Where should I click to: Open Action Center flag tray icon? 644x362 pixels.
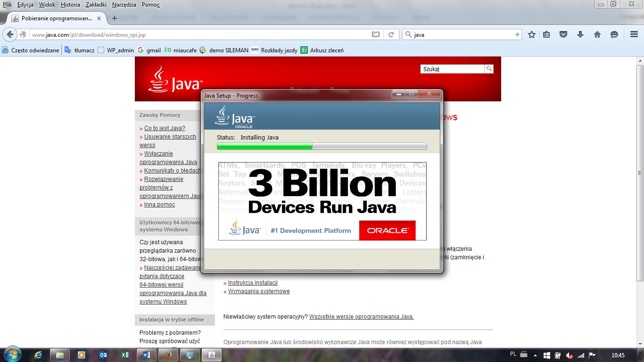click(592, 355)
